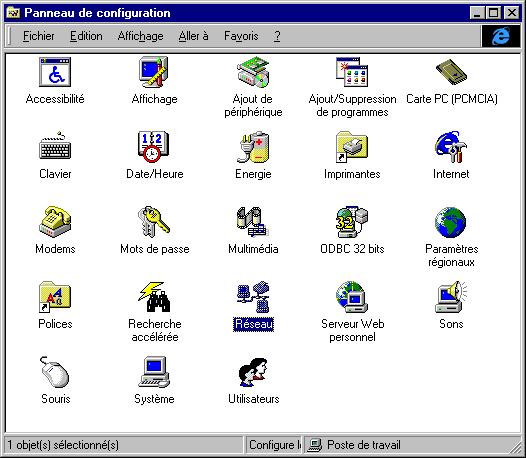This screenshot has height=458, width=526.
Task: Open the Fichier menu
Action: 39,36
